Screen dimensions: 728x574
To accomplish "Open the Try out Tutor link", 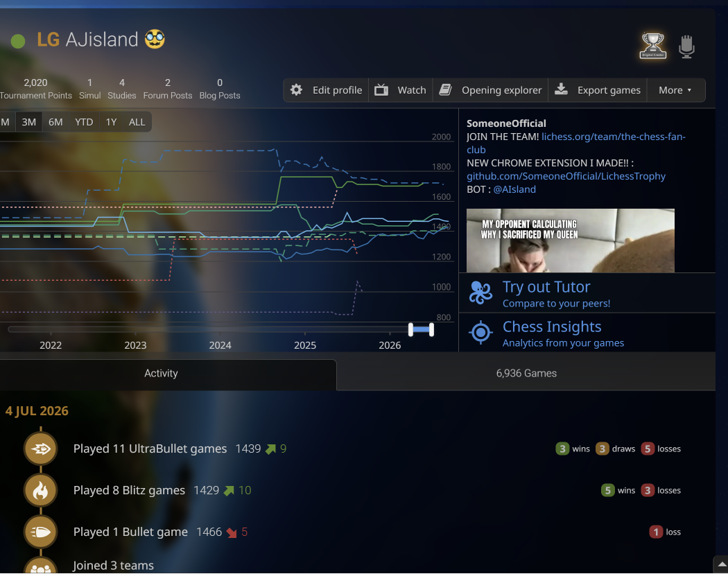I will [587, 293].
